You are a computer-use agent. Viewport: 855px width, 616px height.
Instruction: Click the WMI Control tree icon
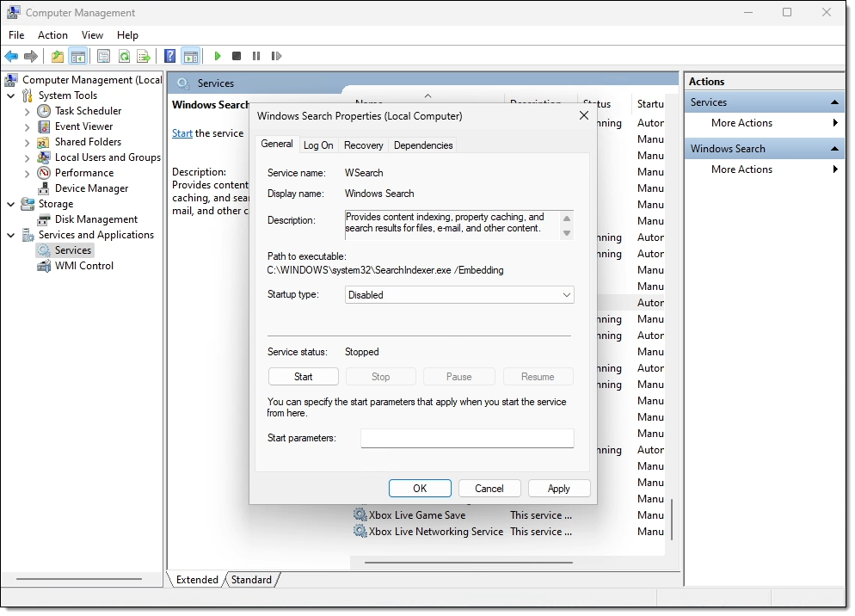tap(44, 266)
